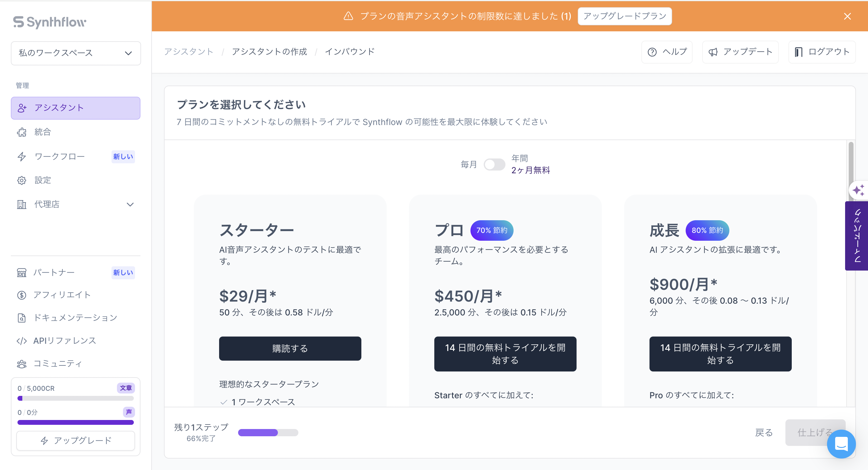Click the 66%完了 step progress bar
This screenshot has height=470, width=868.
click(x=268, y=433)
